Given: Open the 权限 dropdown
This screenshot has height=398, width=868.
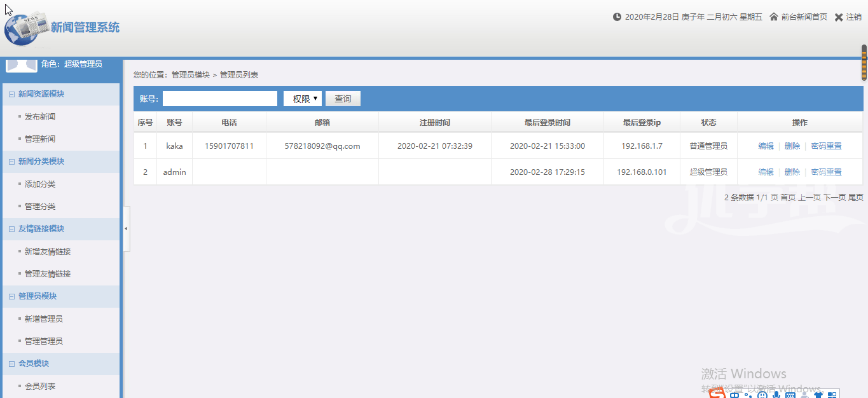Looking at the screenshot, I should coord(303,99).
